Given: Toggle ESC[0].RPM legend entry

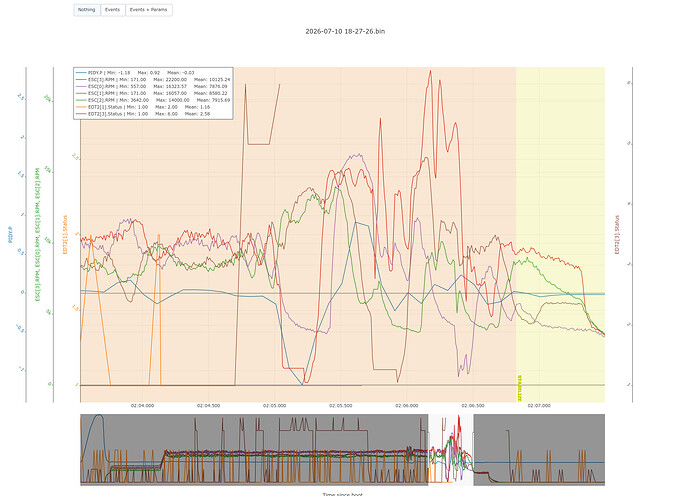Looking at the screenshot, I should click(x=153, y=86).
